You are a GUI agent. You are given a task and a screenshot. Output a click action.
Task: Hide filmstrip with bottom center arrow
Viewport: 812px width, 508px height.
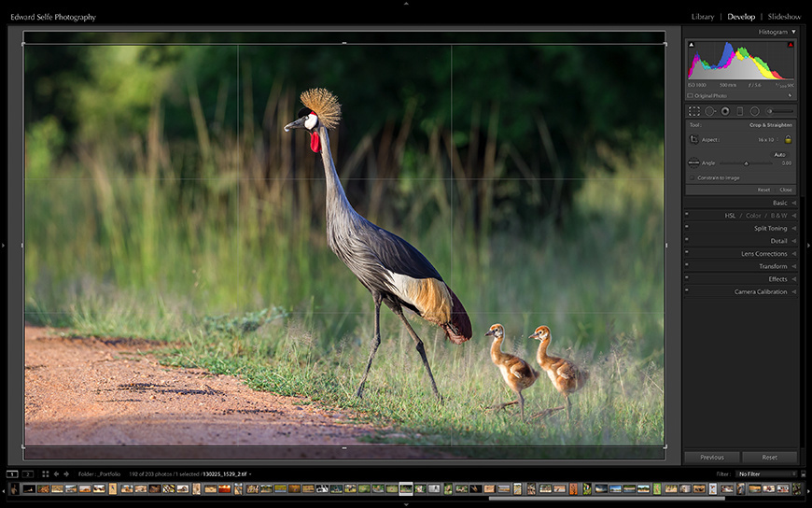[406, 504]
